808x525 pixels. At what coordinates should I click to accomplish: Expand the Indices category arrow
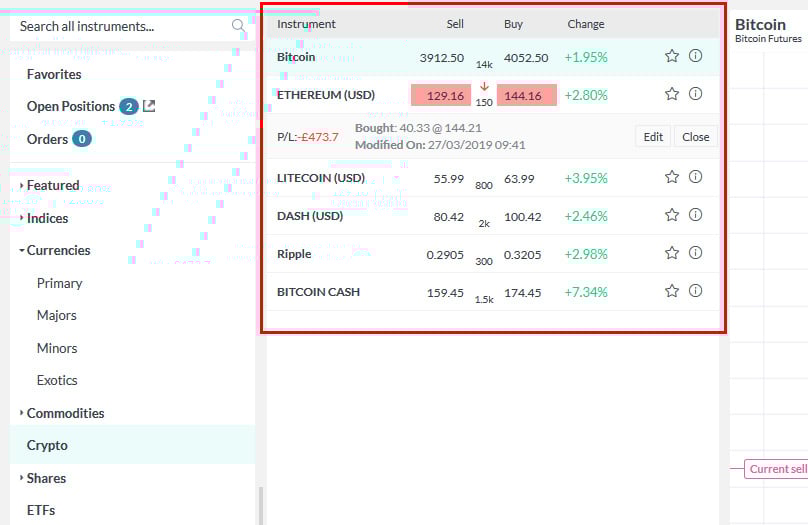(21, 218)
